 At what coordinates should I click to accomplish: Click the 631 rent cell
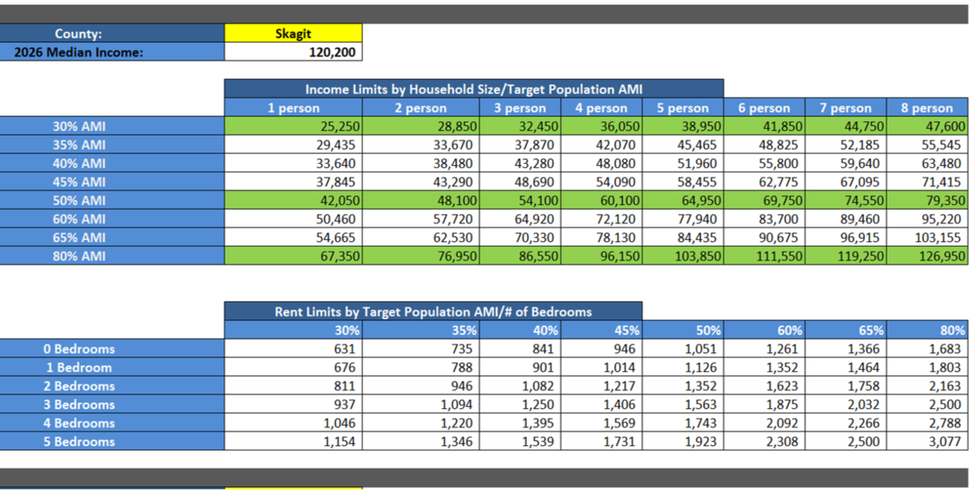(293, 348)
